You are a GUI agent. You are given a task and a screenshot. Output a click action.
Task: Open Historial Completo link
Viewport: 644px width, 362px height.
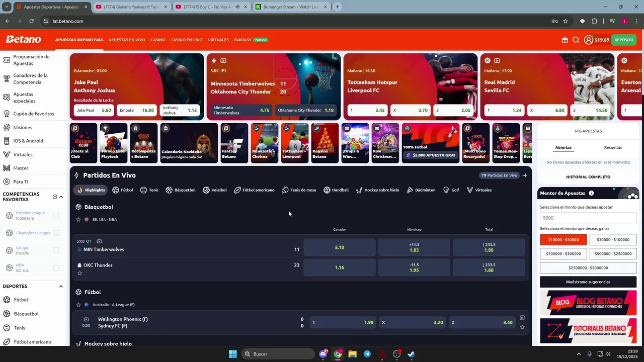point(588,177)
